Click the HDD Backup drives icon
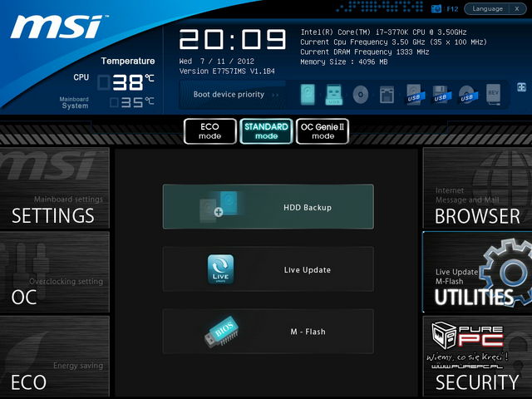The height and width of the screenshot is (399, 532). [x=219, y=207]
